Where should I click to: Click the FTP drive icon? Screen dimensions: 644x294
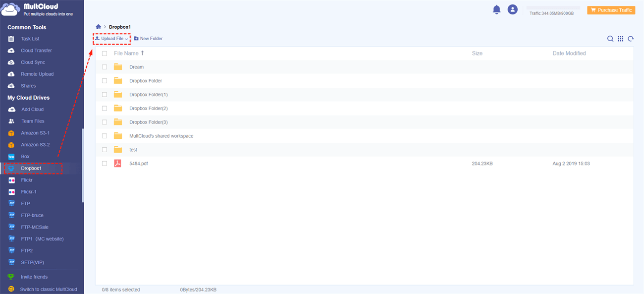click(11, 204)
